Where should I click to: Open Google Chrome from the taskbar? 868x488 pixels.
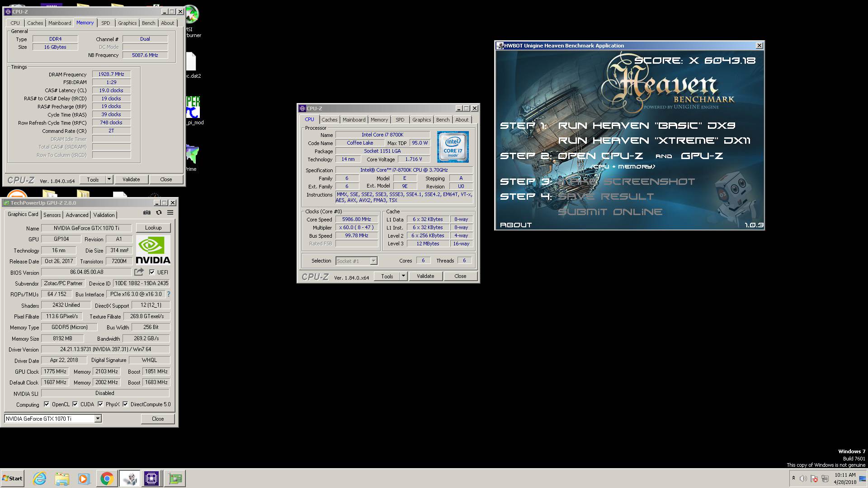107,479
